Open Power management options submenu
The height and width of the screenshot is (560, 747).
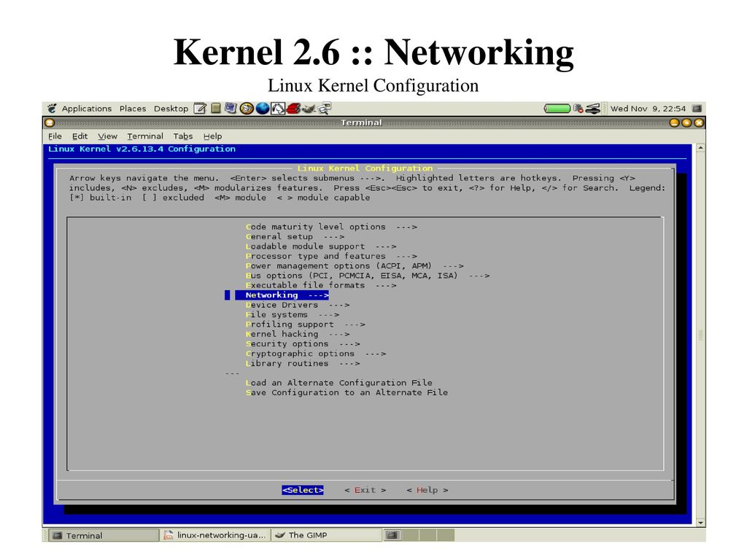point(355,266)
